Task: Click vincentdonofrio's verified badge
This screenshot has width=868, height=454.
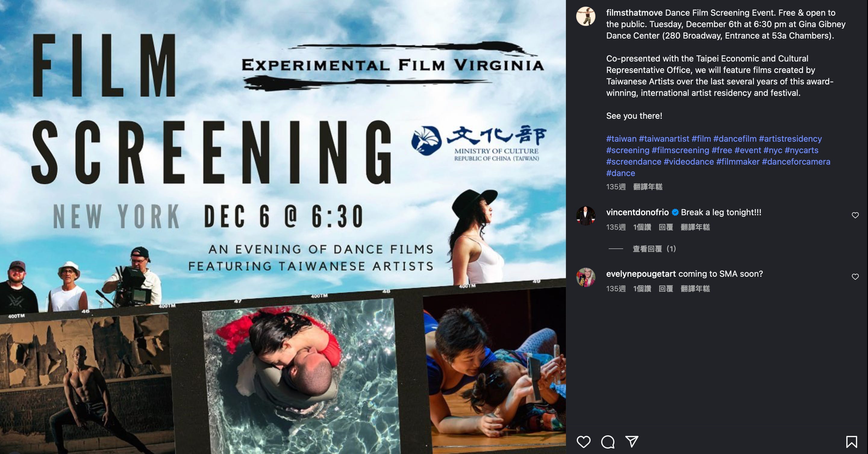Action: (675, 212)
